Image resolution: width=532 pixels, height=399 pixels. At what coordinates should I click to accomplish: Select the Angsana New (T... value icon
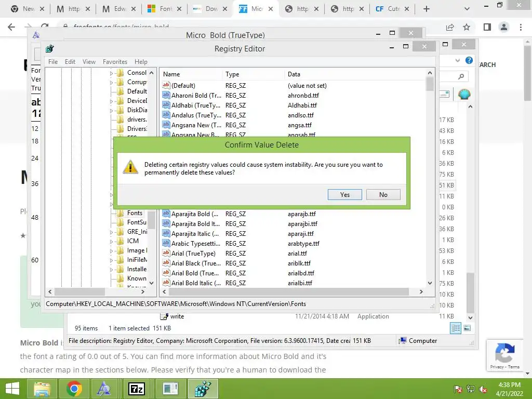click(x=166, y=125)
